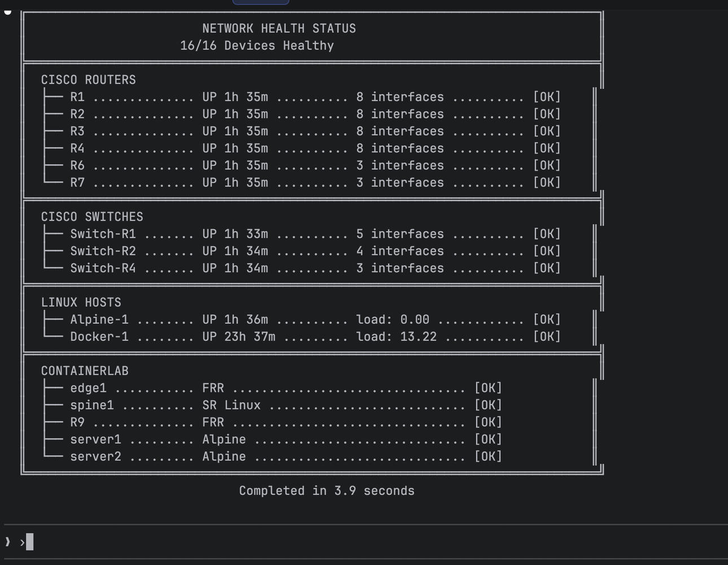Click '8 interfaces' in the R2 row
The width and height of the screenshot is (728, 565).
click(400, 114)
